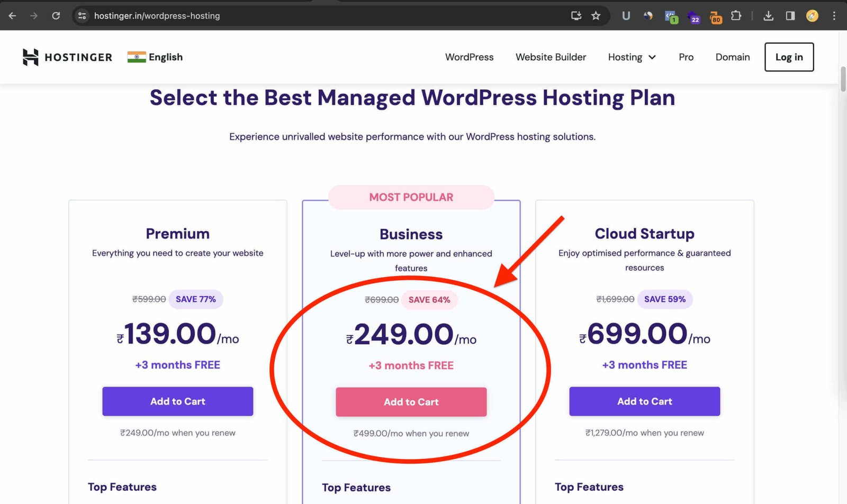
Task: Click the MOST POPULAR label
Action: click(411, 197)
